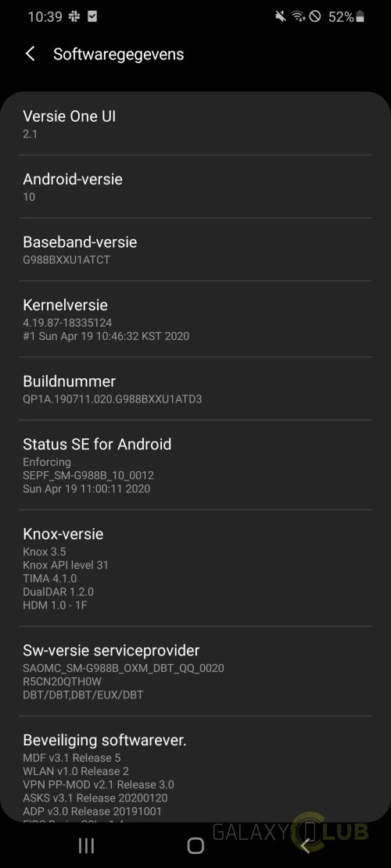Select the Baseband-versie entry
This screenshot has width=391, height=868.
pos(195,250)
